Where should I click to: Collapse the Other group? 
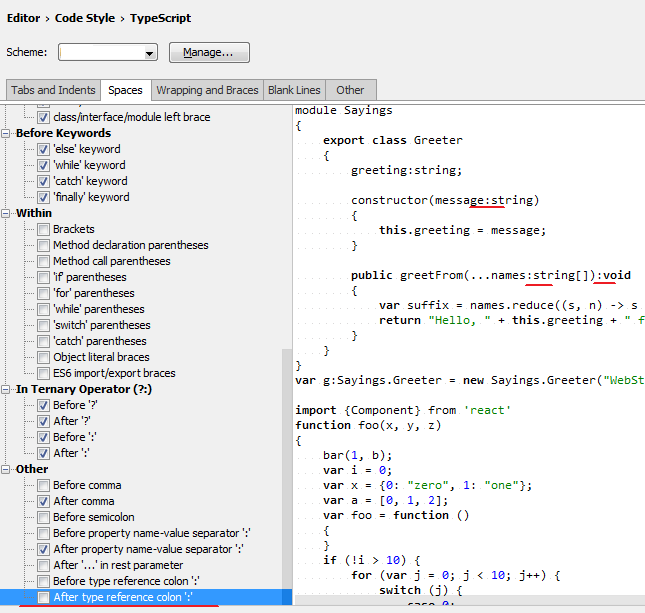tap(5, 469)
